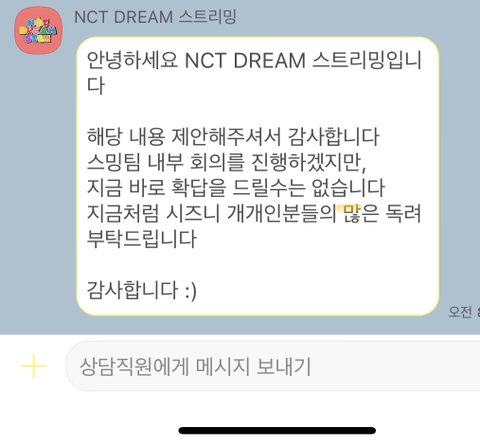Tap the black home indicator bar

tap(277, 430)
